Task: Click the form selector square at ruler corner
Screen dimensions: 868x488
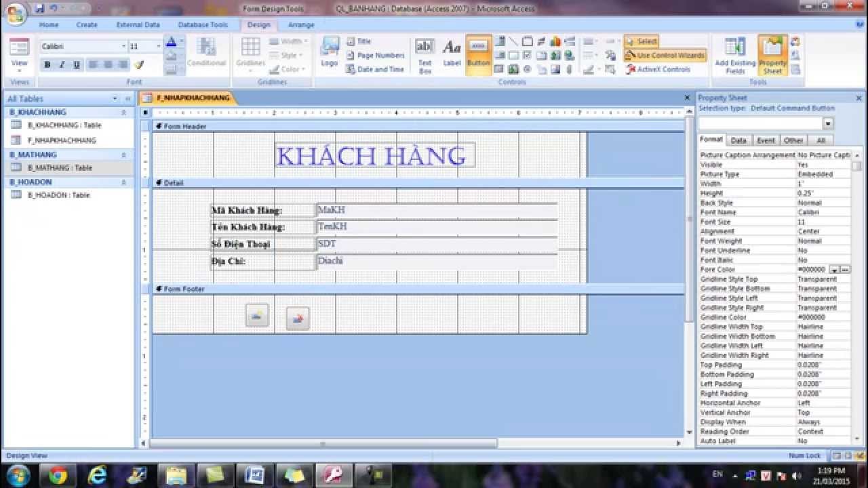Action: 145,113
